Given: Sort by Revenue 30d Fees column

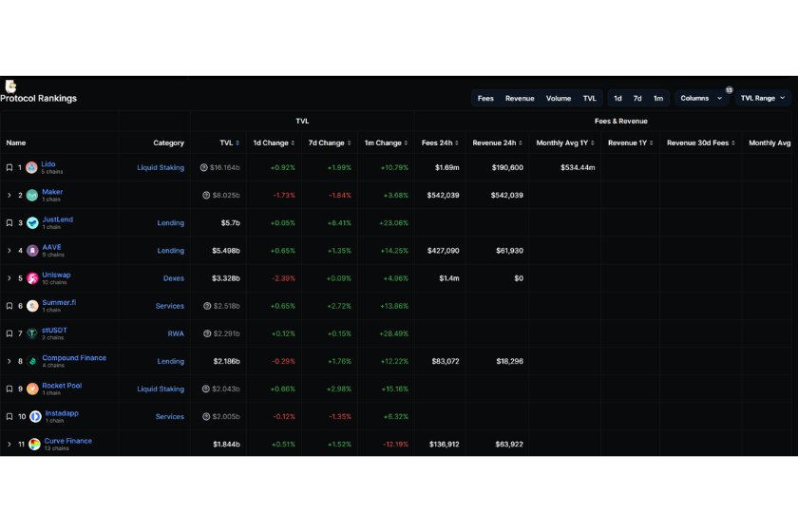Looking at the screenshot, I should pyautogui.click(x=732, y=143).
